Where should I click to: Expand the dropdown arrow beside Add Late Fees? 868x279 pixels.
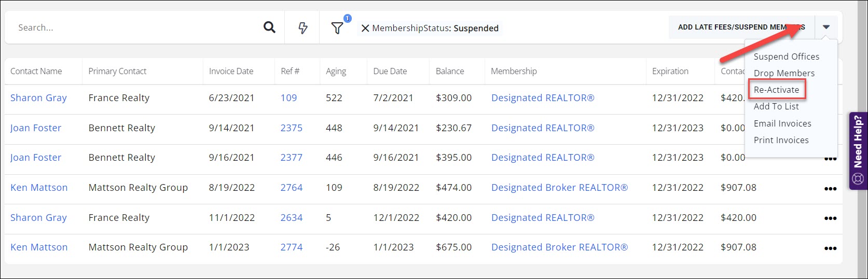click(x=826, y=27)
